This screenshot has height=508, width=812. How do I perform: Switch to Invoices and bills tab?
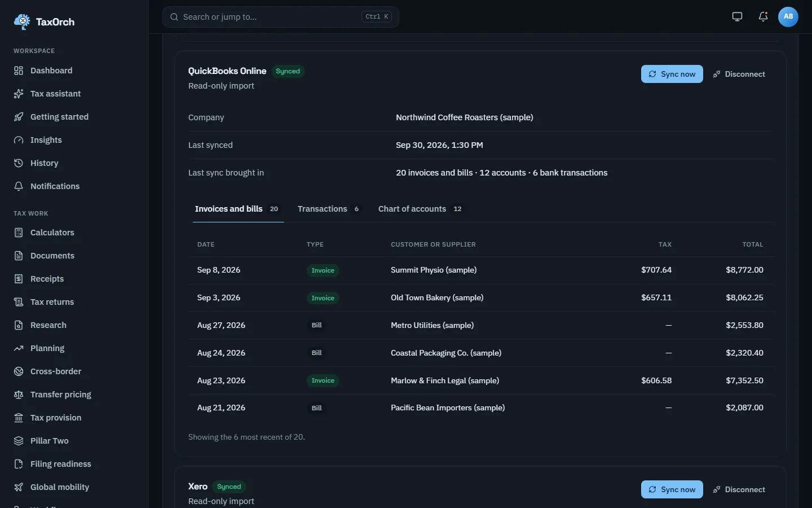(238, 209)
